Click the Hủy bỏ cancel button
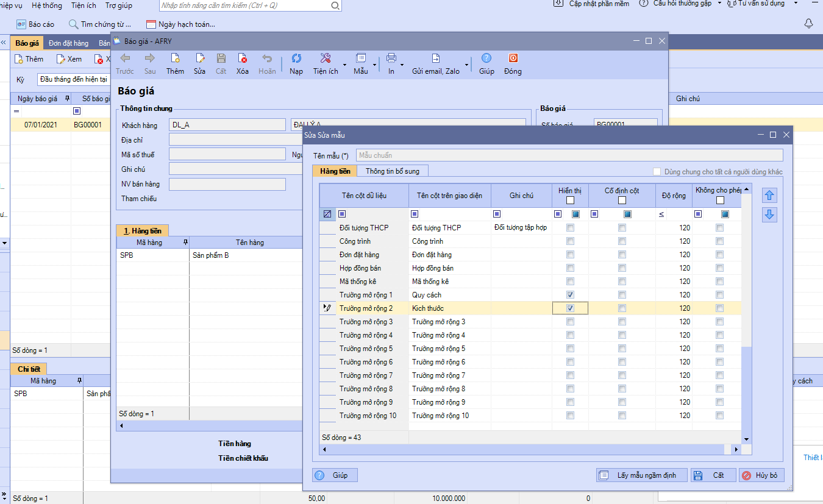This screenshot has width=823, height=504. point(761,475)
